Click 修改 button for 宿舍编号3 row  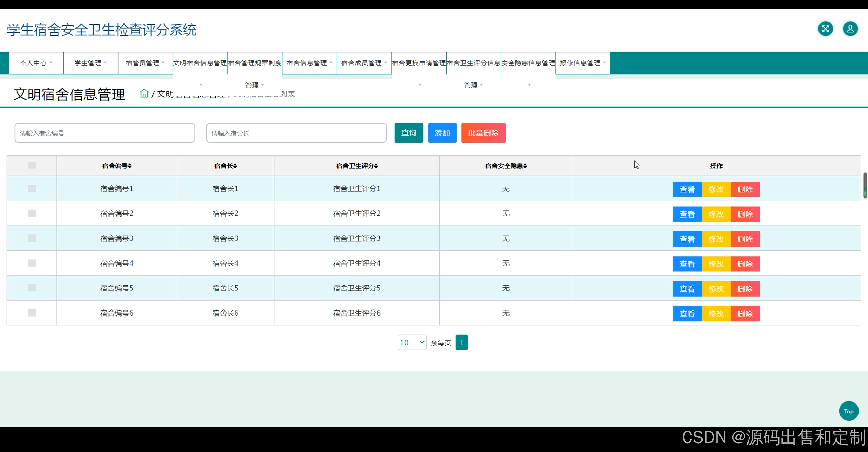tap(716, 239)
